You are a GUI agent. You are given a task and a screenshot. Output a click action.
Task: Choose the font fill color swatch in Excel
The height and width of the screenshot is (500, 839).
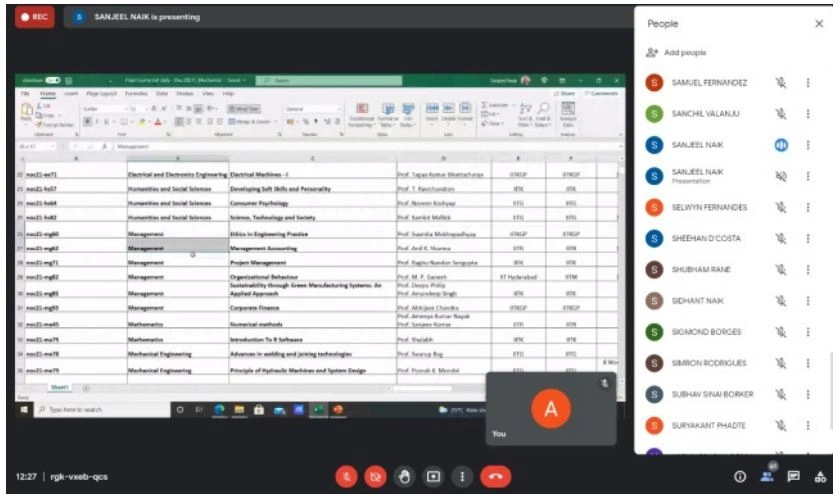coord(143,122)
